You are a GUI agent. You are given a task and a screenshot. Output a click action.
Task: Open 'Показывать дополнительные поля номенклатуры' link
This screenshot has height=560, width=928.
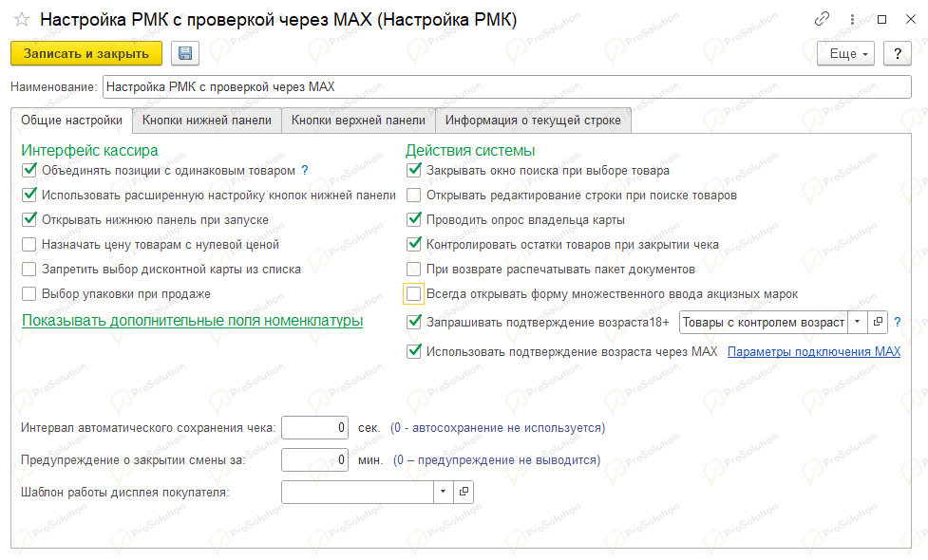click(193, 321)
